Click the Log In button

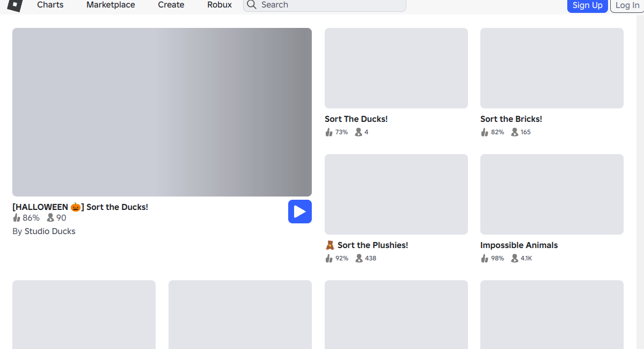click(627, 5)
